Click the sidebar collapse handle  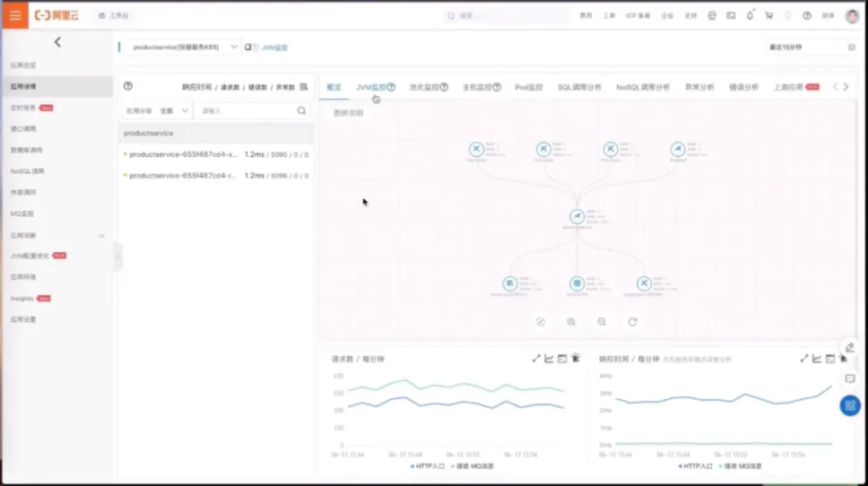tap(117, 256)
